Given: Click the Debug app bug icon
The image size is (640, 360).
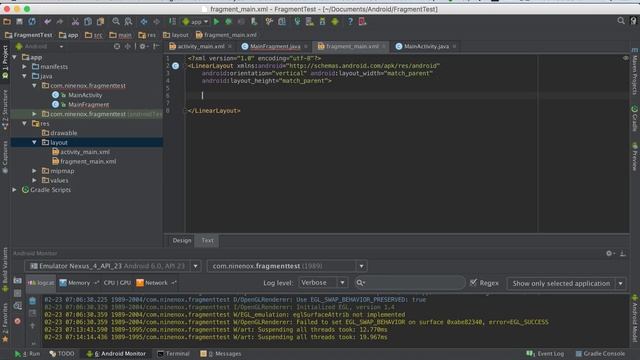Looking at the screenshot, I should (229, 21).
